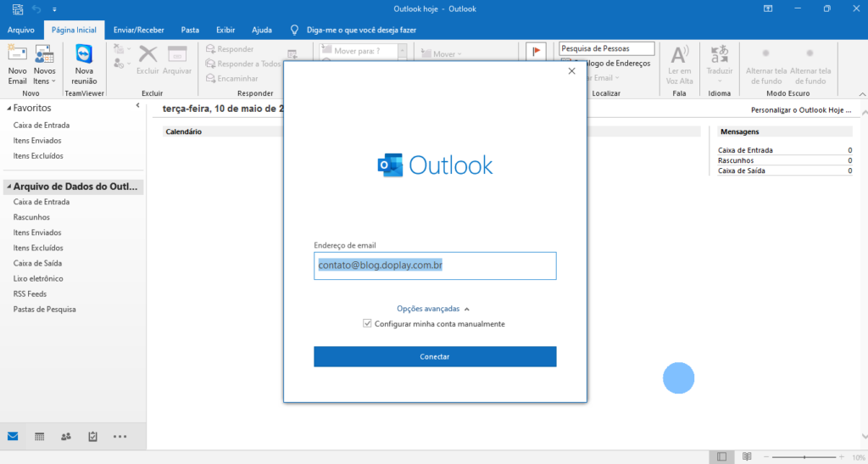Viewport: 868px width, 464px height.
Task: Switch to Reading view in status bar
Action: 747,457
